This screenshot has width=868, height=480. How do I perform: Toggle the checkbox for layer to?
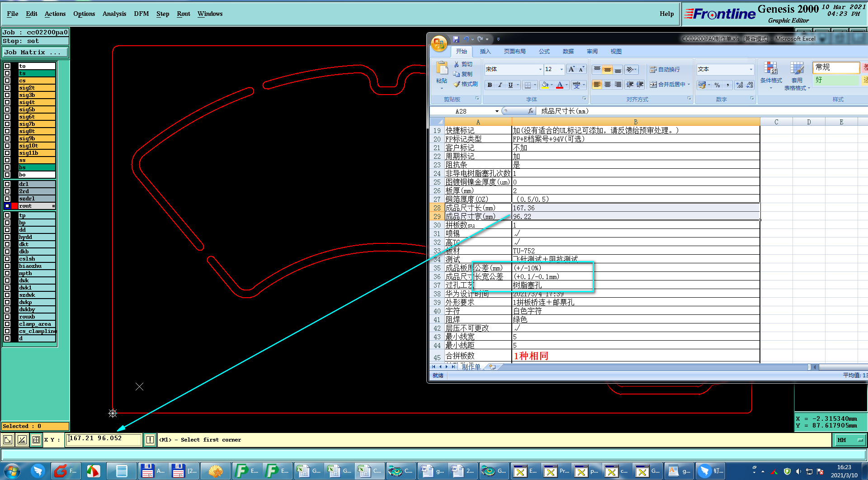[x=7, y=66]
